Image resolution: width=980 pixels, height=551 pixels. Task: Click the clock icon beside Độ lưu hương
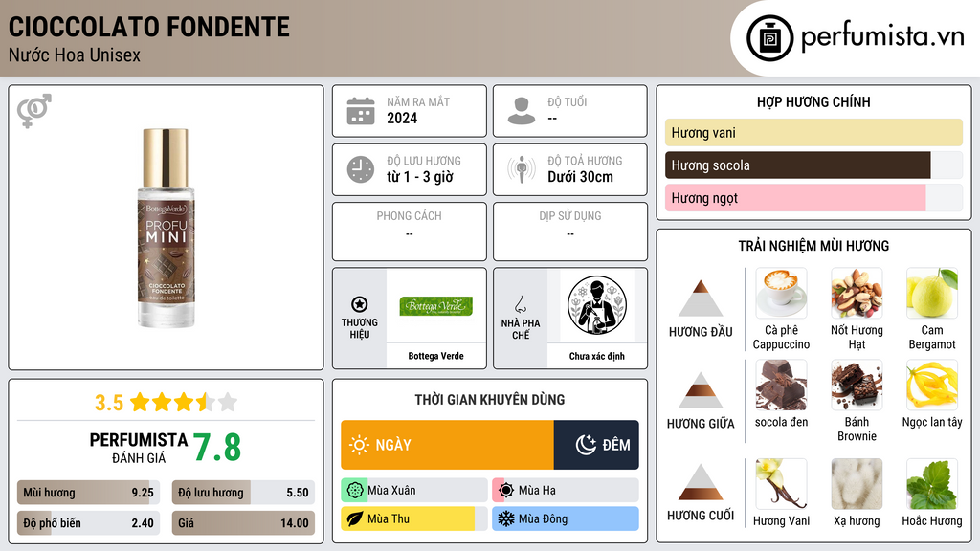(x=361, y=169)
